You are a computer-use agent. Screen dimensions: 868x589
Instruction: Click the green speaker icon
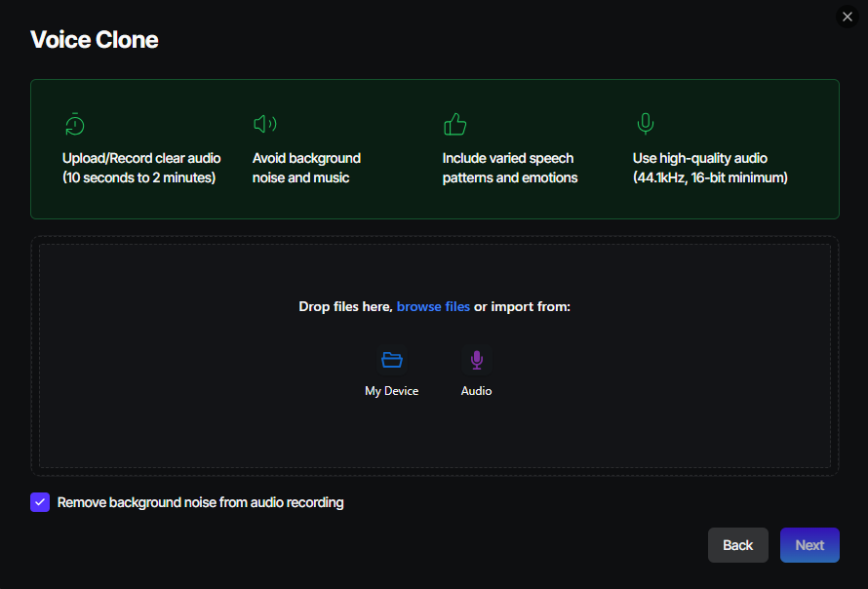(x=264, y=124)
